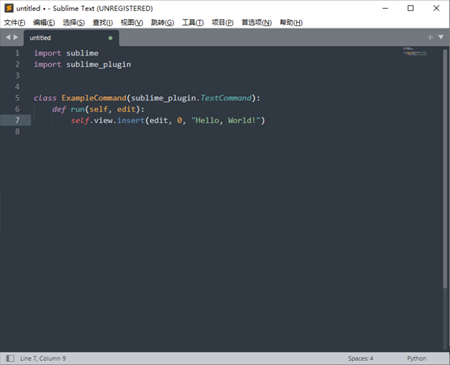Open the 帮助(H) menu
Image resolution: width=450 pixels, height=365 pixels.
click(x=291, y=23)
